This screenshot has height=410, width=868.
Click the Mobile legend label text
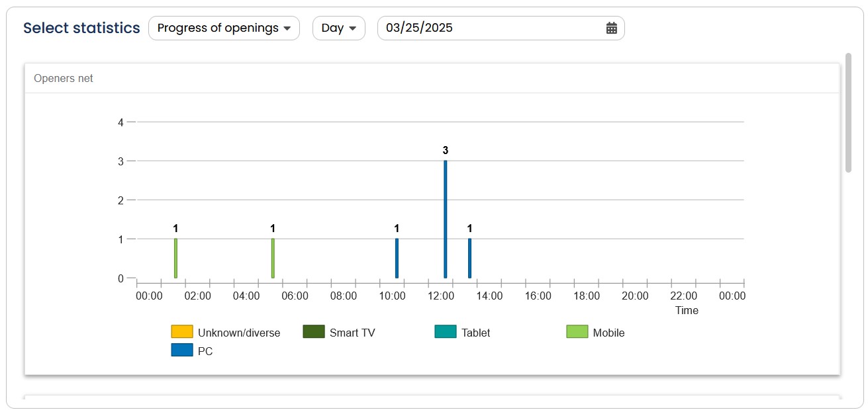click(x=608, y=333)
